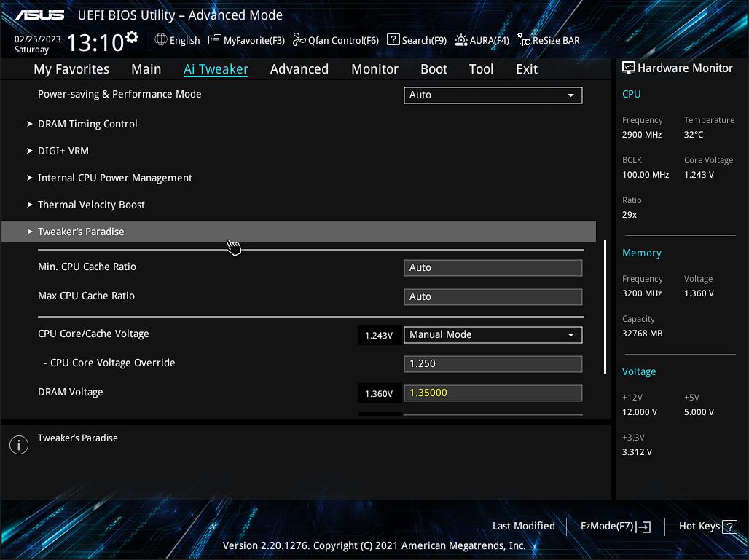Open Power-saving & Performance Mode dropdown
The image size is (749, 560).
click(x=493, y=95)
